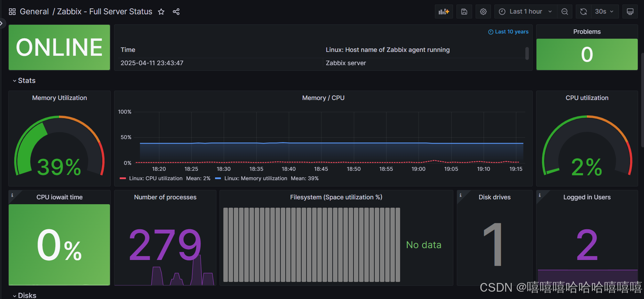Click the Mean: 39% legend value
This screenshot has height=299, width=644.
tap(305, 178)
